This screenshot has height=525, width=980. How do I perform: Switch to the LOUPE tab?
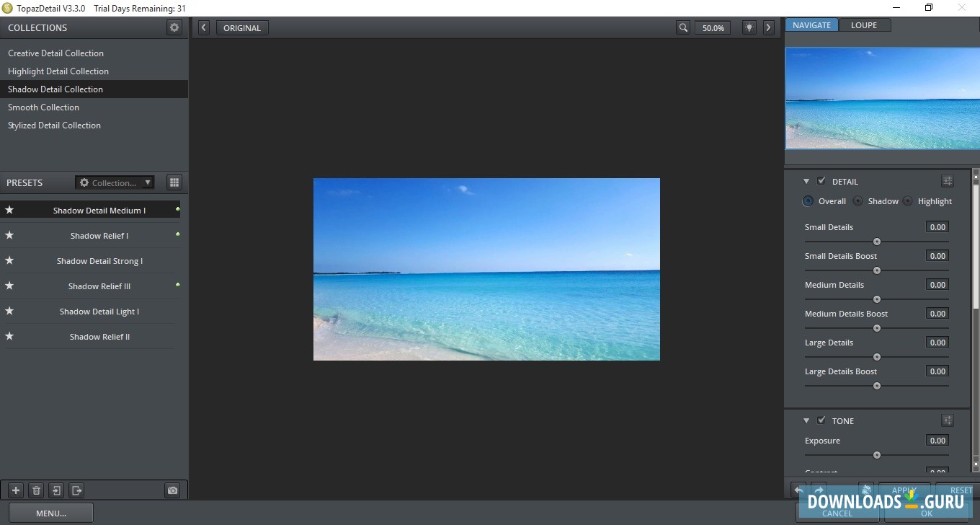click(x=864, y=25)
